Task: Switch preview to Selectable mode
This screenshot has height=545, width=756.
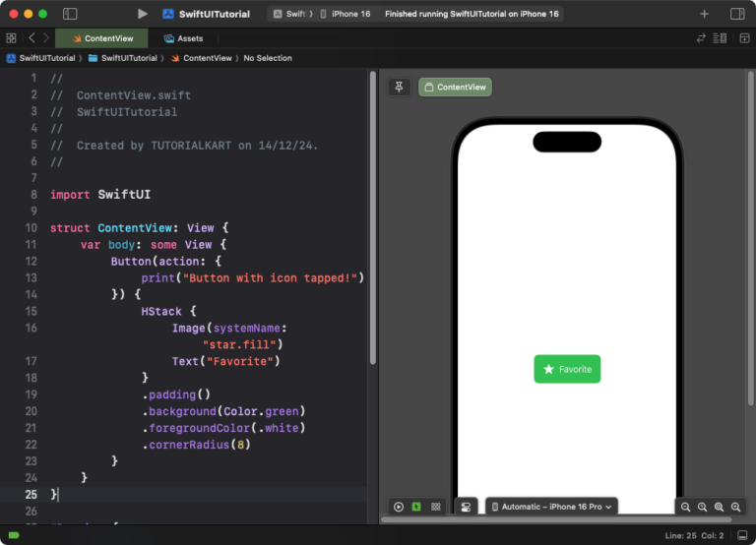Action: pos(416,507)
